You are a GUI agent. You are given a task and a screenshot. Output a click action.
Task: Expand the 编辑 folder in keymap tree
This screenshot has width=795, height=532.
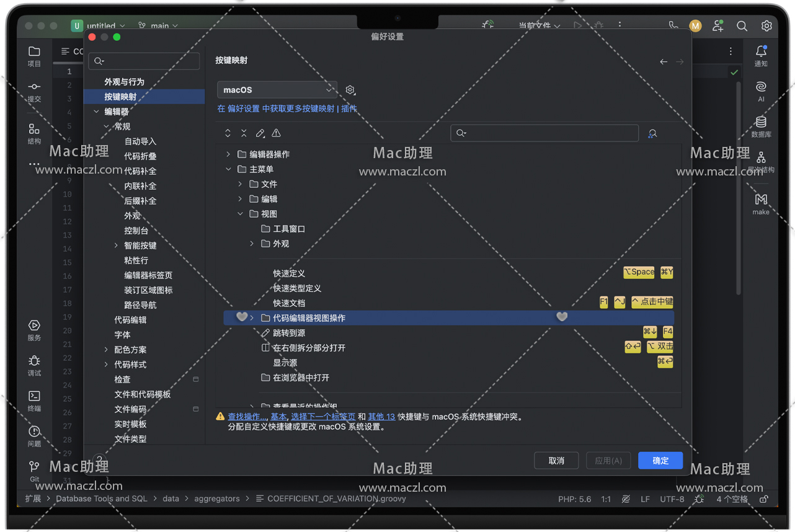tap(240, 199)
